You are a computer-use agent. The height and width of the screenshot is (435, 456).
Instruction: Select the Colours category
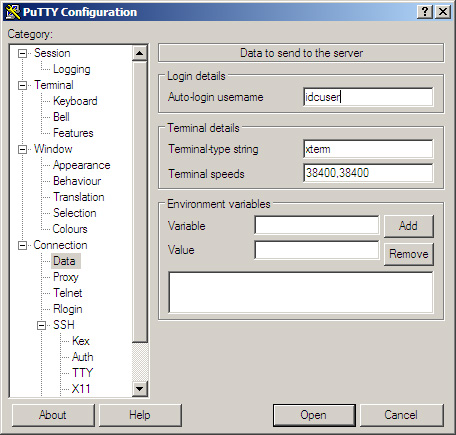[70, 229]
